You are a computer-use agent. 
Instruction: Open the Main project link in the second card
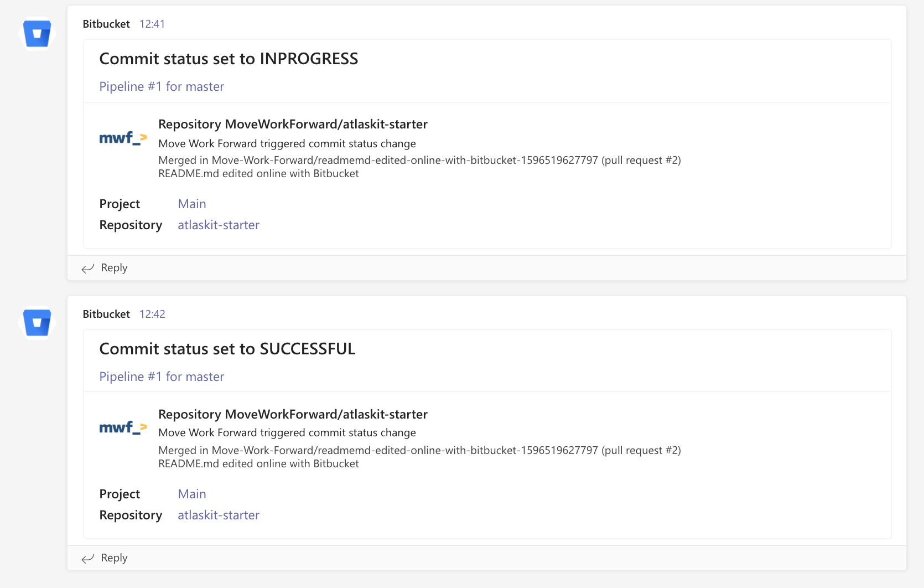192,494
